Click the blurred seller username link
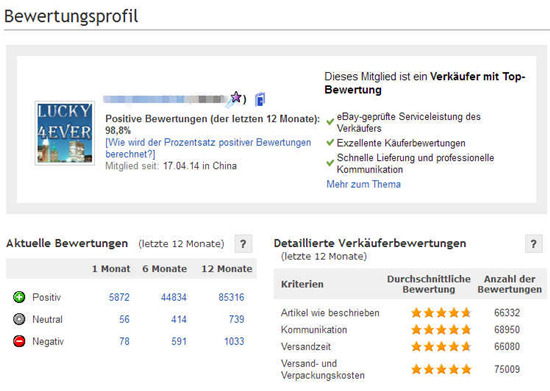The image size is (550, 391). tap(165, 99)
